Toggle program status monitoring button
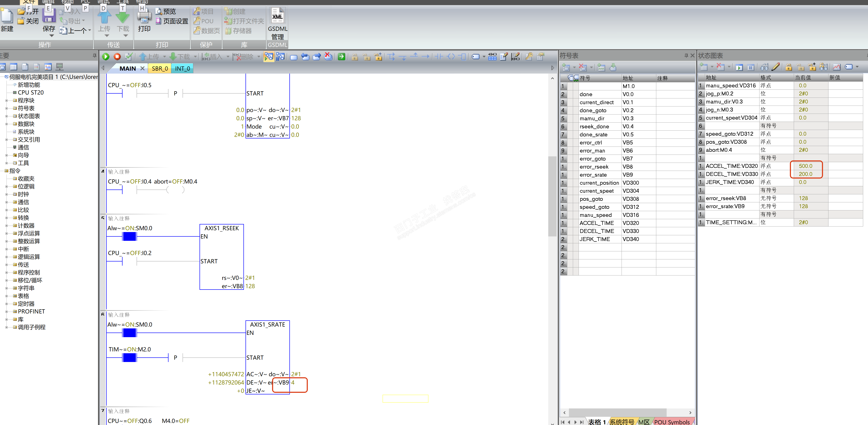 (x=268, y=57)
